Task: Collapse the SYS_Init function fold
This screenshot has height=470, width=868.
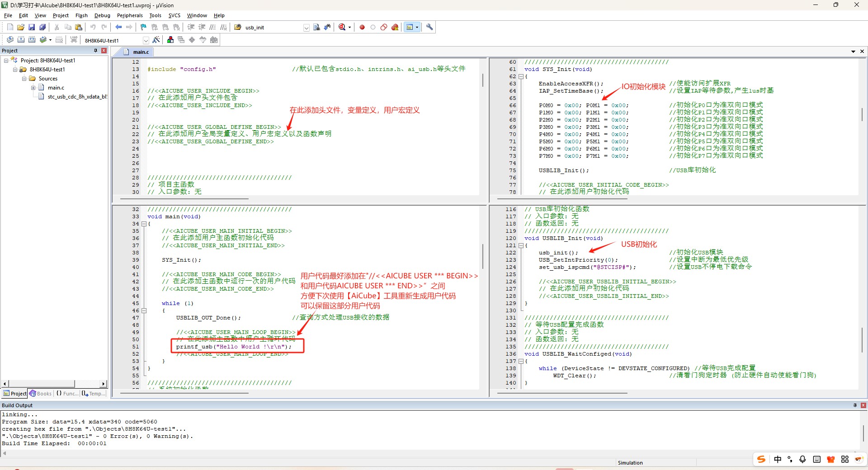Action: click(x=521, y=76)
